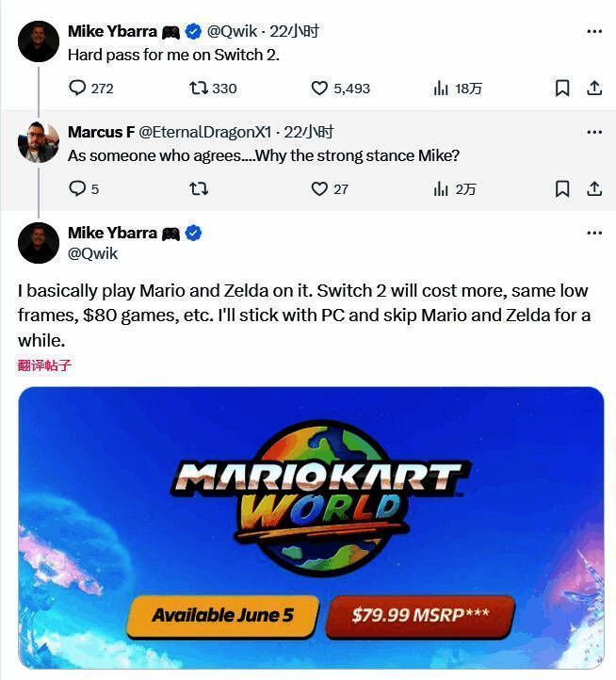Open the Mario Kart World image
616x680 pixels.
311,527
